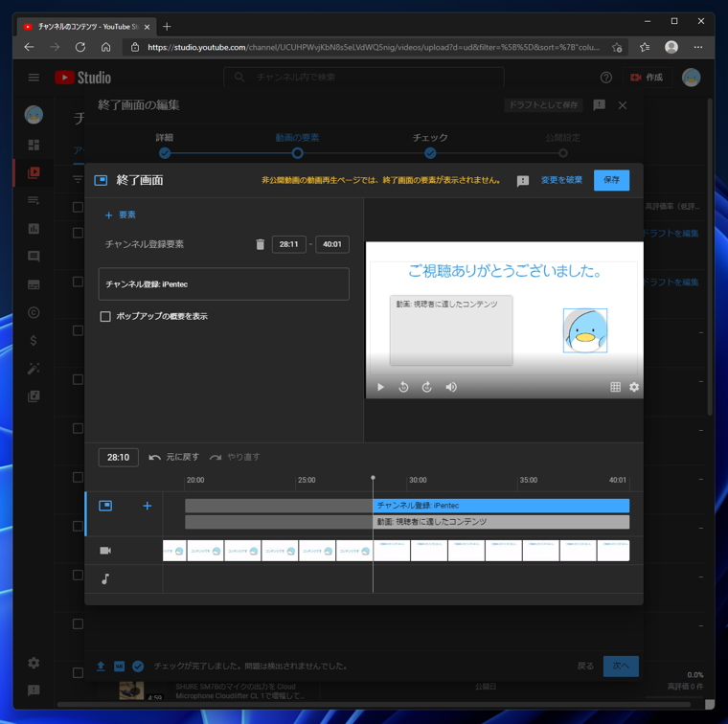Click the + 要素 add element button
Image resolution: width=728 pixels, height=724 pixels.
(121, 215)
